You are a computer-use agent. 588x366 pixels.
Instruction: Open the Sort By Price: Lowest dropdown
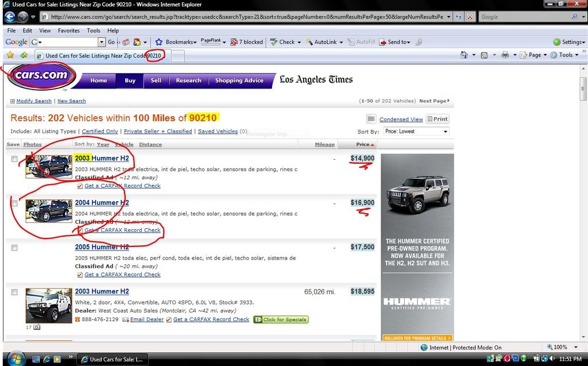[416, 132]
